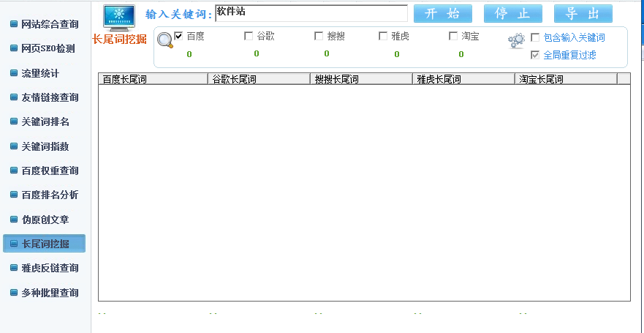644x333 pixels.
Task: Enable the 搜搜 checkbox
Action: pyautogui.click(x=319, y=36)
